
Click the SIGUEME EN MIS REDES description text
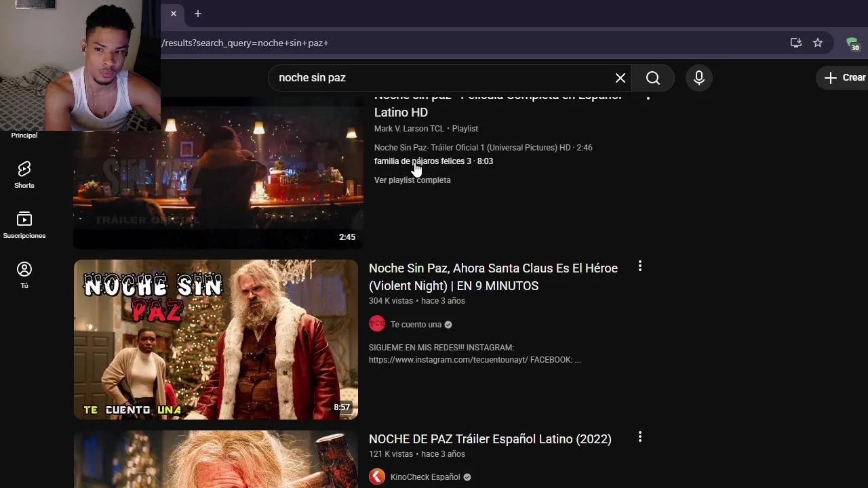click(475, 354)
